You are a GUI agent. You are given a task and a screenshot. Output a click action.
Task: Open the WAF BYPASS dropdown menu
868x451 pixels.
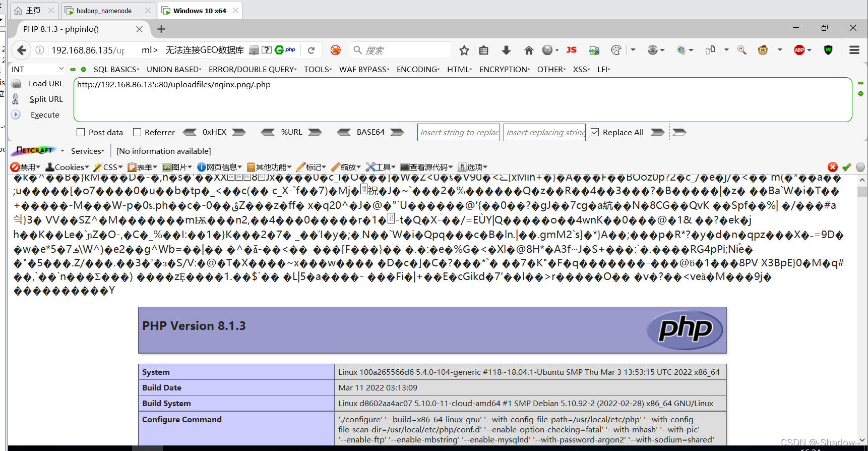tap(364, 70)
